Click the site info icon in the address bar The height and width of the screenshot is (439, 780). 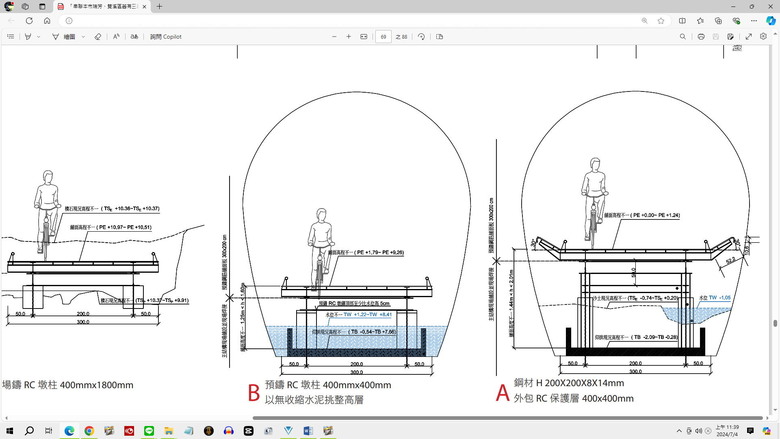[x=69, y=20]
